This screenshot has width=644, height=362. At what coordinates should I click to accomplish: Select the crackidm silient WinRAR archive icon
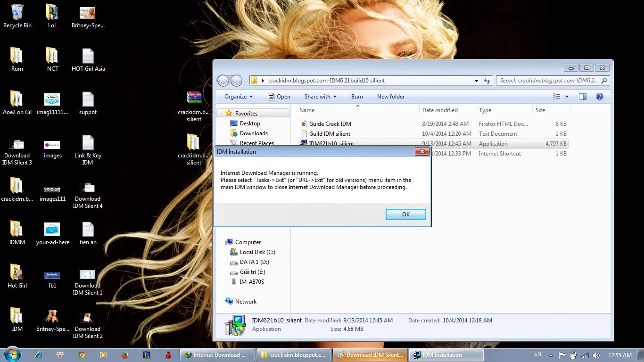point(194,107)
